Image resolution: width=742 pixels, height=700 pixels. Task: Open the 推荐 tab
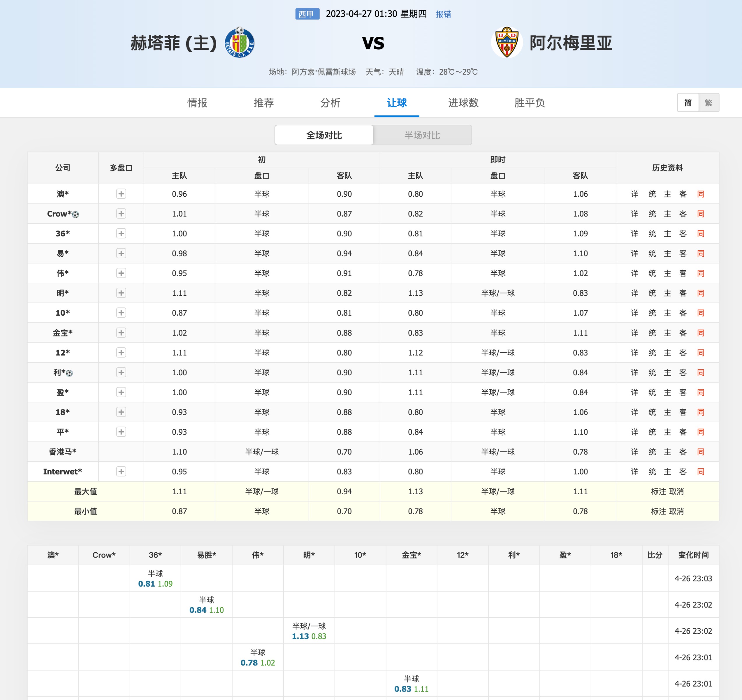[263, 103]
